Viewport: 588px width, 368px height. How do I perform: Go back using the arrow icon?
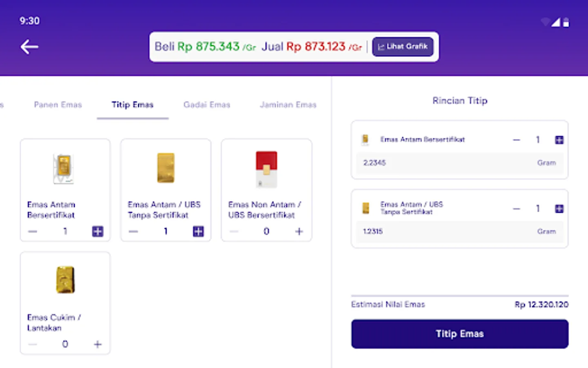pyautogui.click(x=29, y=47)
